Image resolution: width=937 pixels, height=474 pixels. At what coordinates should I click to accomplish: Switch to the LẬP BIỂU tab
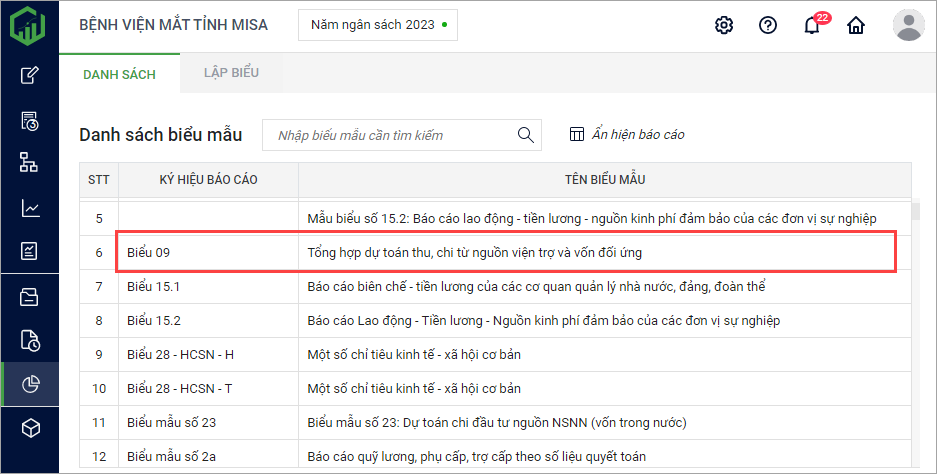231,74
